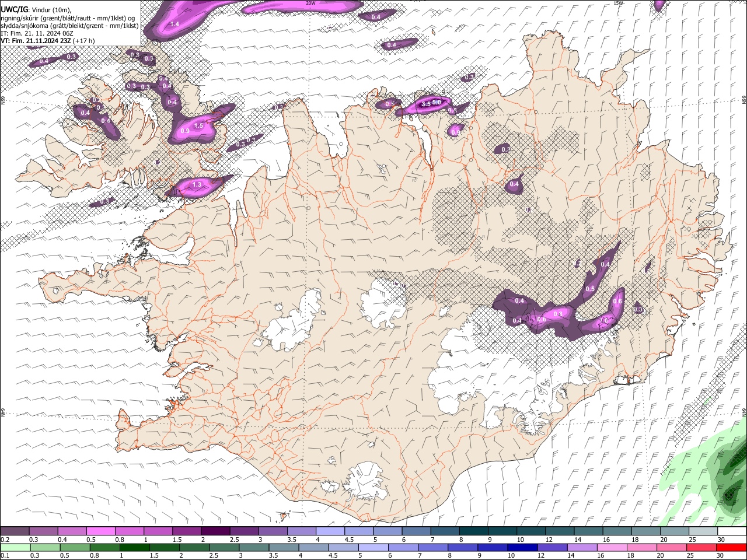Click the Hofsjökull glacier white area
Viewport: 747px width, 560px height.
[384, 303]
